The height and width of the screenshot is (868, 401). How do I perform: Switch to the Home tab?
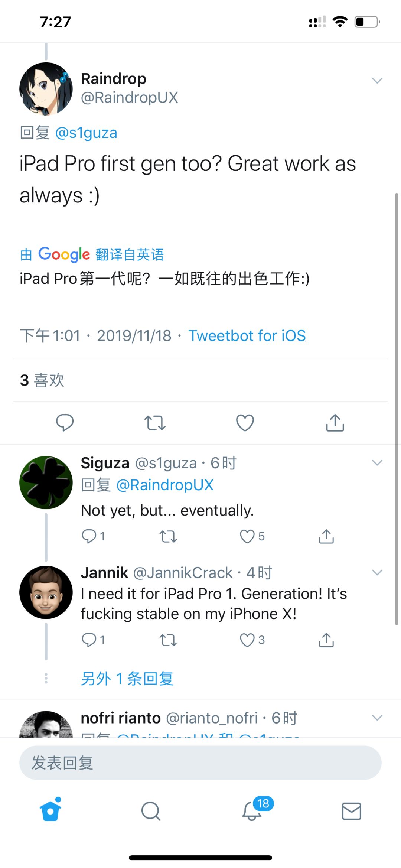coord(50,812)
